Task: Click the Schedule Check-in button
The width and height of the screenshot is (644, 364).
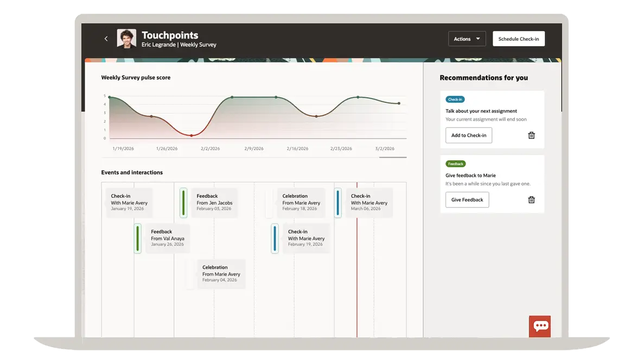Action: tap(518, 39)
